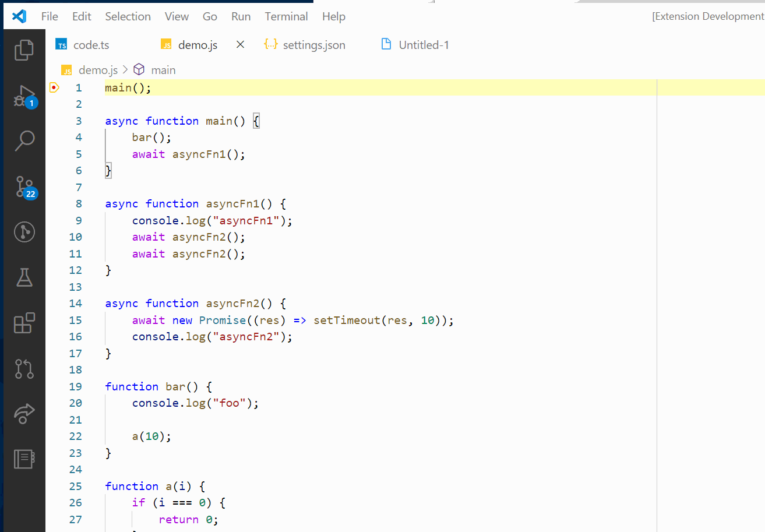The height and width of the screenshot is (532, 765).
Task: Click line number 14 in the gutter
Action: pos(75,304)
